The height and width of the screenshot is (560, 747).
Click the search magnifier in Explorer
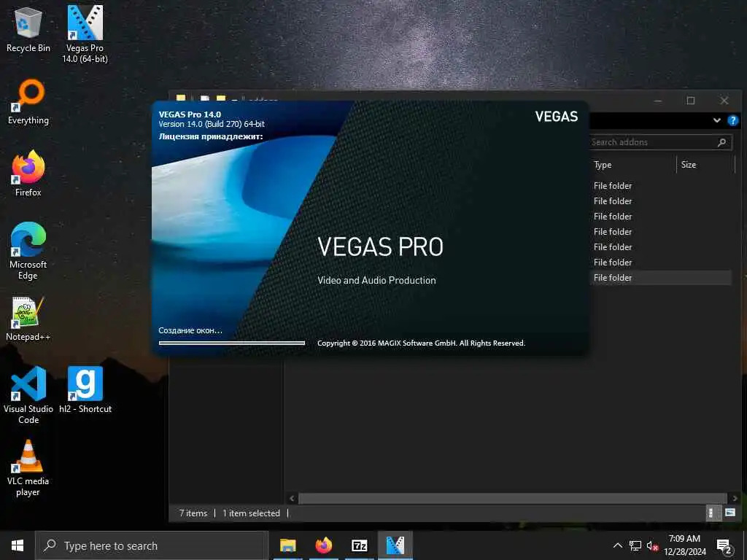722,142
